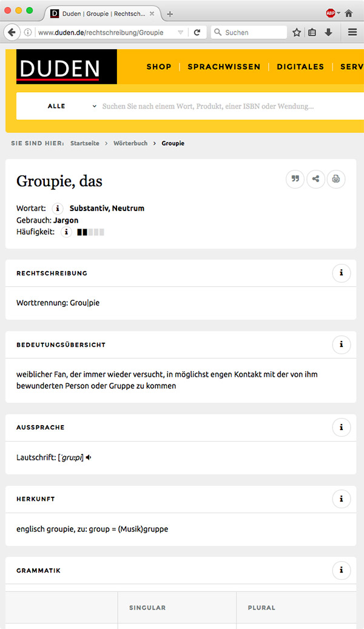The height and width of the screenshot is (629, 364).
Task: Show info for Herkunft section
Action: [342, 499]
